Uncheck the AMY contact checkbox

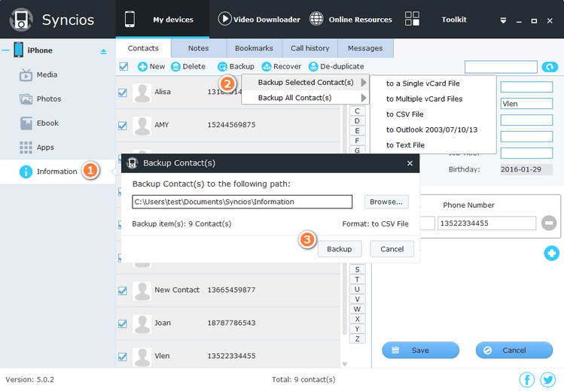point(123,126)
